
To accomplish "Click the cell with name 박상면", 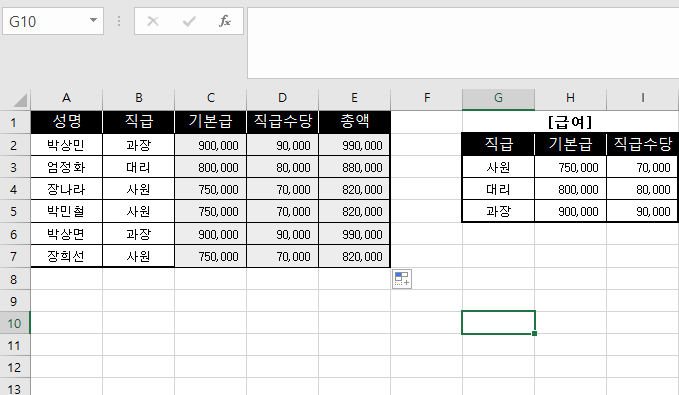I will 66,234.
